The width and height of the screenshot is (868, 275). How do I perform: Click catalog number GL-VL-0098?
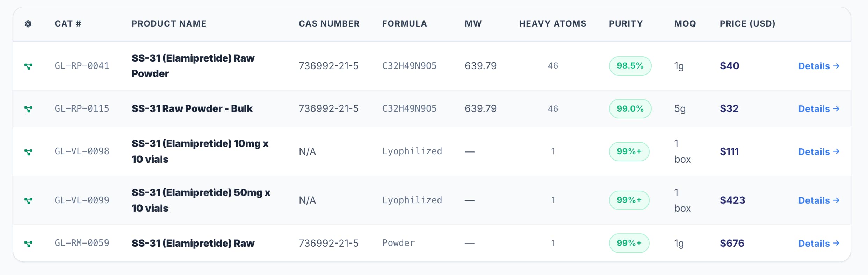[x=82, y=151]
